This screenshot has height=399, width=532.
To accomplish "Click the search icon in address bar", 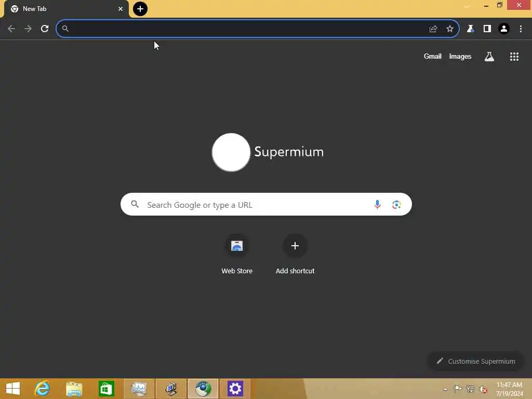I will pos(65,29).
